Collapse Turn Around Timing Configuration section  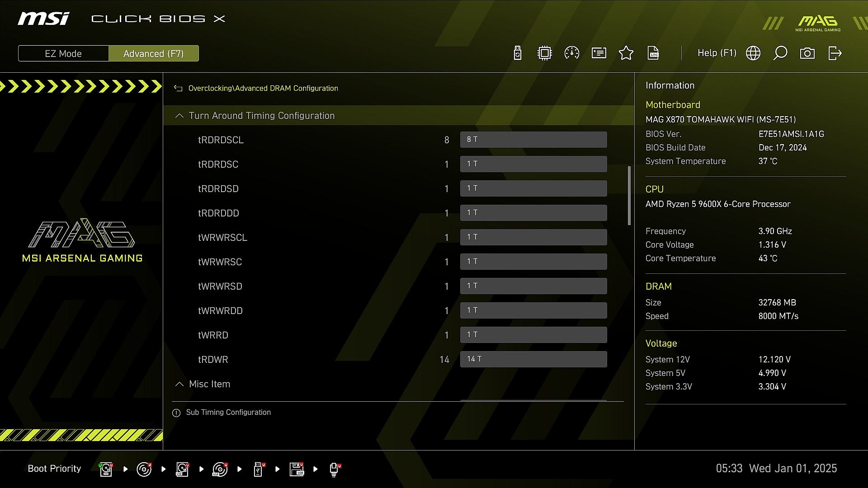pos(179,116)
